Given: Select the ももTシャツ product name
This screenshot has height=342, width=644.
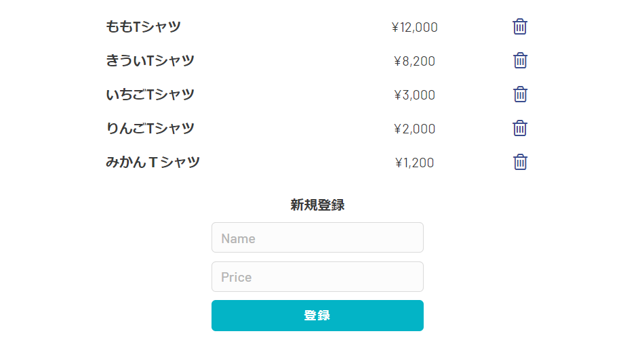Looking at the screenshot, I should [x=143, y=27].
